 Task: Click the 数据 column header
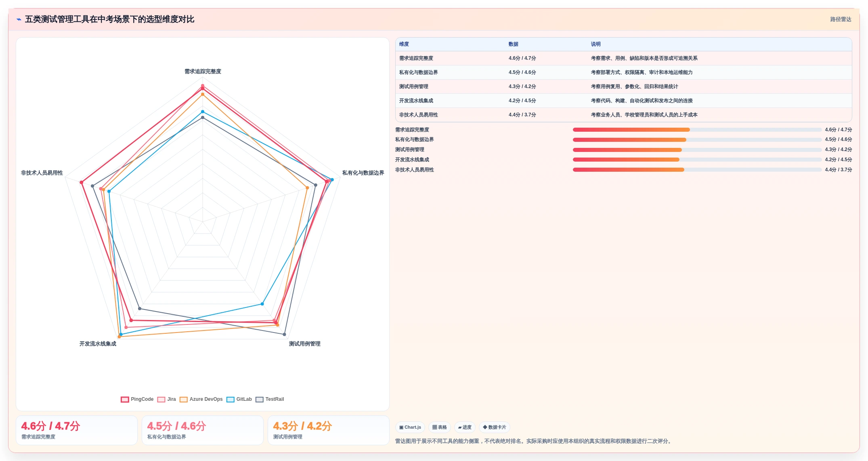click(514, 44)
